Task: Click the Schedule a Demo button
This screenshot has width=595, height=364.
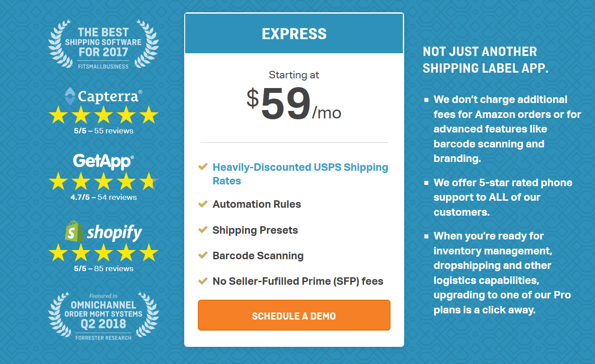Action: [294, 315]
